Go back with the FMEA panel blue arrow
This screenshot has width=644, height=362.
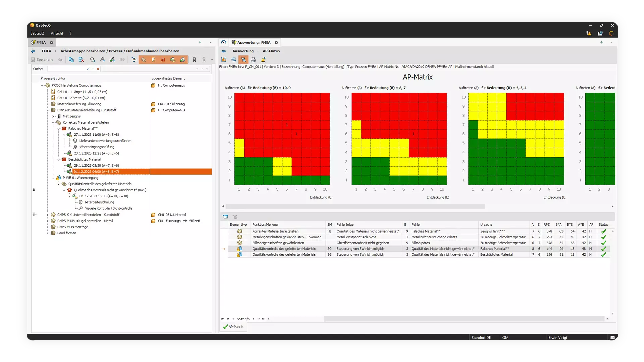point(33,51)
